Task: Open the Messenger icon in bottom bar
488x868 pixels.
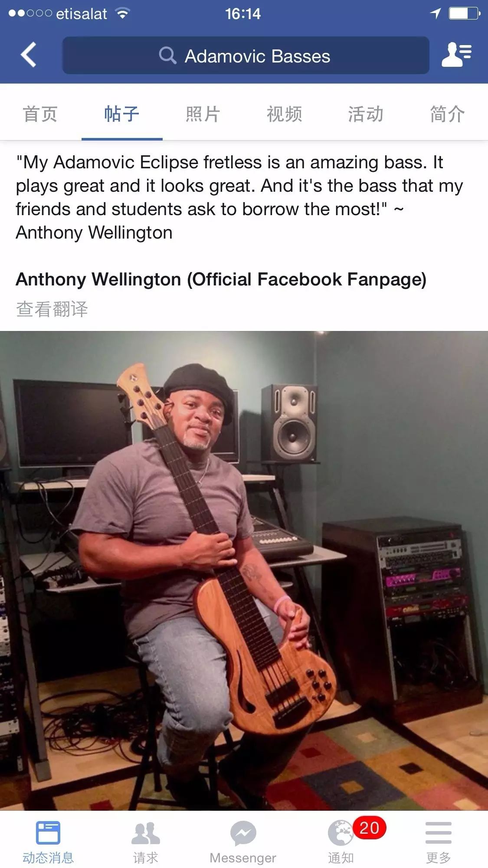Action: tap(243, 833)
